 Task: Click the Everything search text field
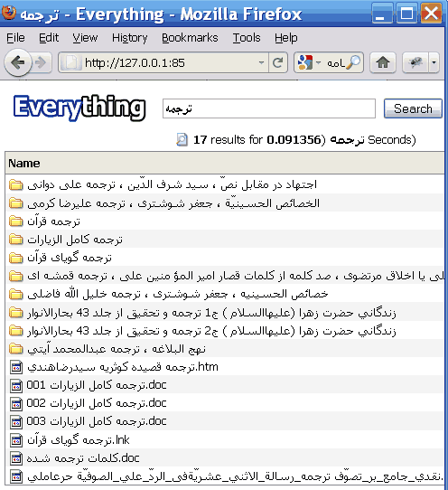pyautogui.click(x=269, y=108)
